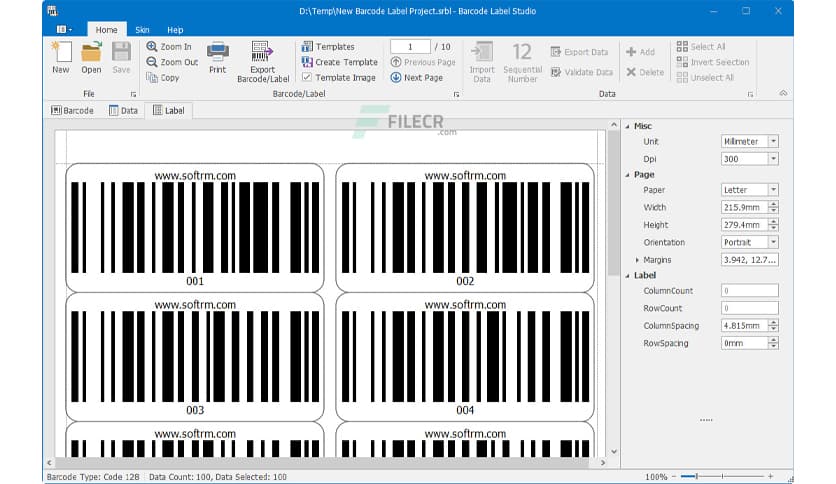The height and width of the screenshot is (484, 836).
Task: Open the application menu icon
Action: 65,29
